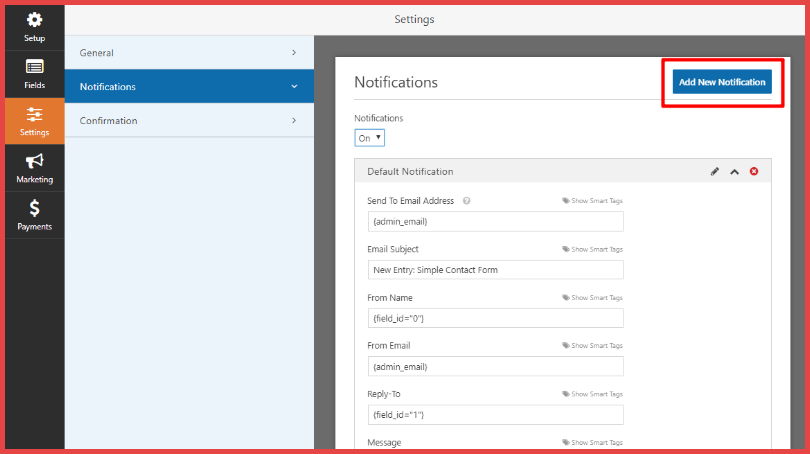The height and width of the screenshot is (454, 810).
Task: Click the From Email input field
Action: 495,366
